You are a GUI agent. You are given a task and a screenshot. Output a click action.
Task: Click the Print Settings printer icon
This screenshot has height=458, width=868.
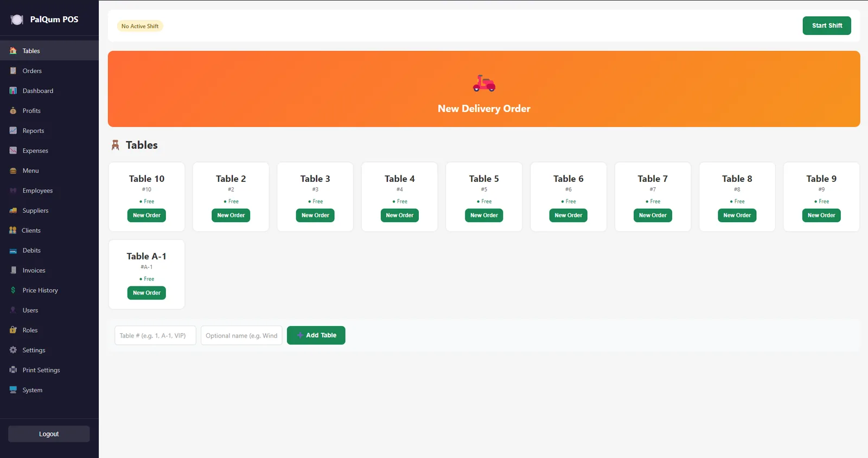(x=13, y=370)
